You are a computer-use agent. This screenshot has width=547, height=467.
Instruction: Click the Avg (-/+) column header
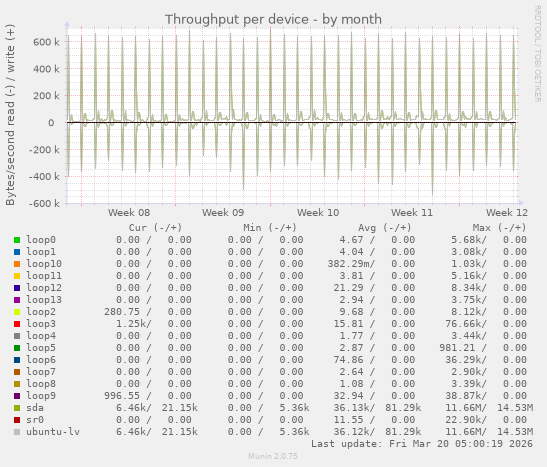coord(384,228)
